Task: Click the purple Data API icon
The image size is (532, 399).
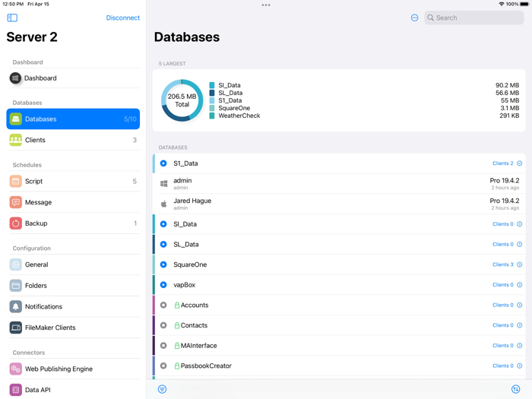Action: point(16,390)
